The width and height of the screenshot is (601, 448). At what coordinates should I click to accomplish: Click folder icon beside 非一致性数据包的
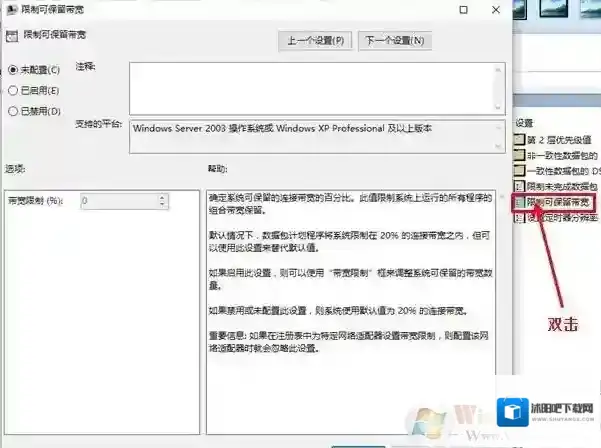pos(519,155)
